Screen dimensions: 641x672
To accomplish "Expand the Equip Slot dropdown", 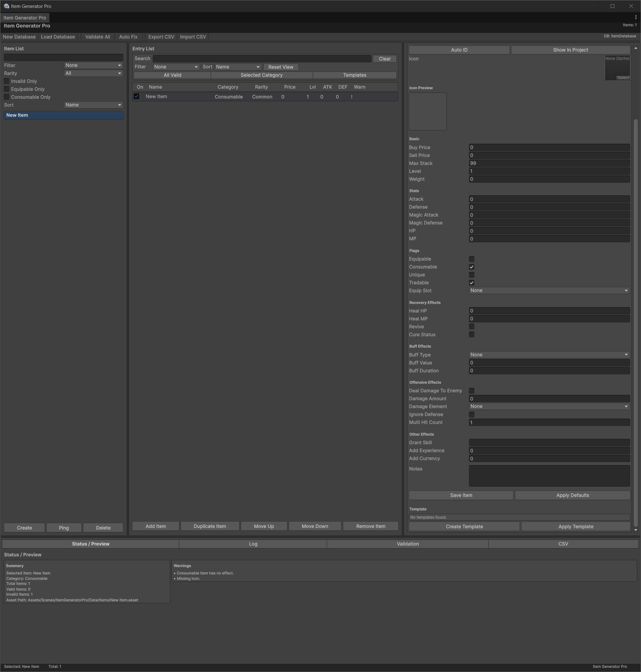I will click(x=549, y=291).
